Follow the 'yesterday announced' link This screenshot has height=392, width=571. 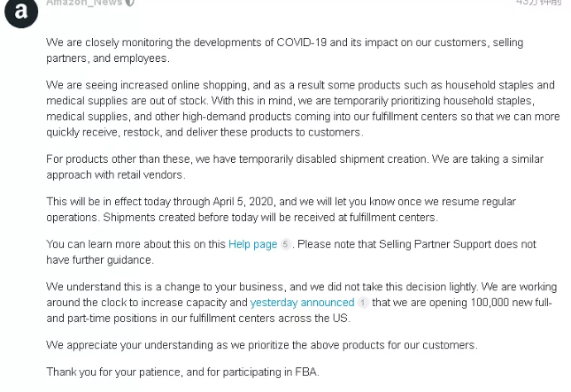tap(302, 303)
